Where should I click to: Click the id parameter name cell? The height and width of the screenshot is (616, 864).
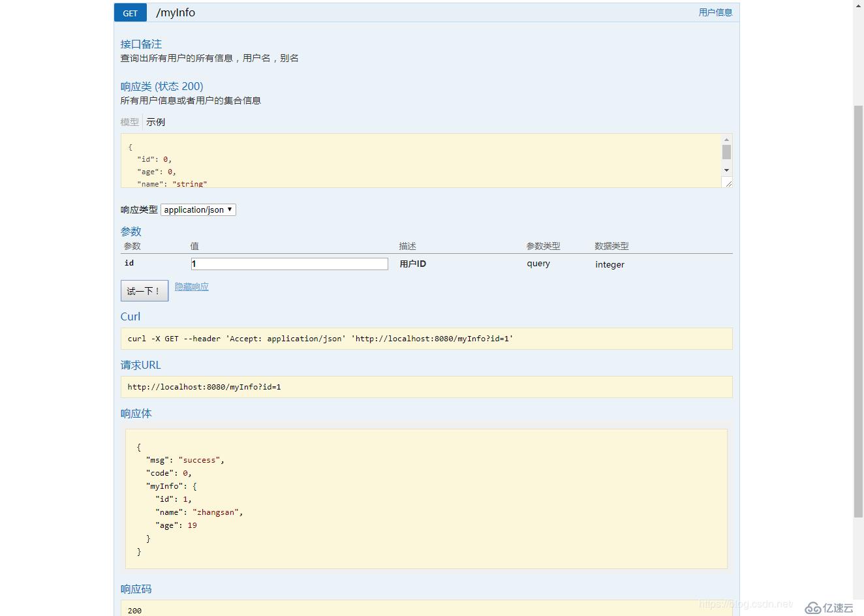pyautogui.click(x=129, y=263)
